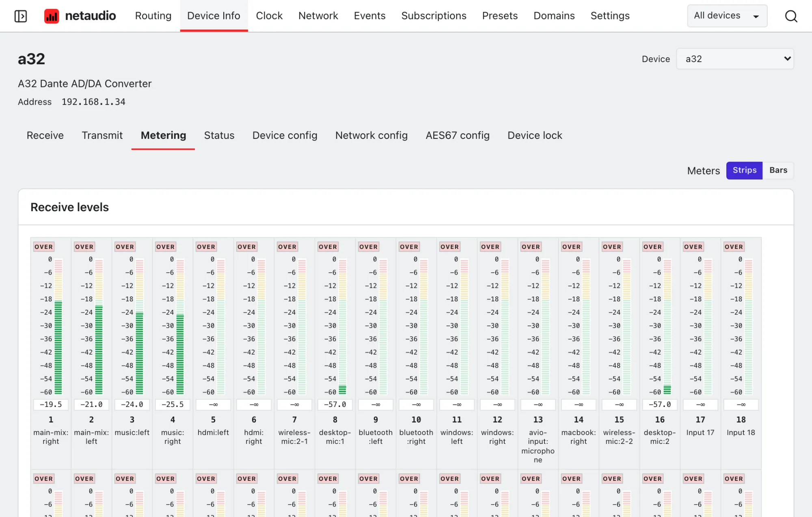Open the Device config sub-tab

285,135
